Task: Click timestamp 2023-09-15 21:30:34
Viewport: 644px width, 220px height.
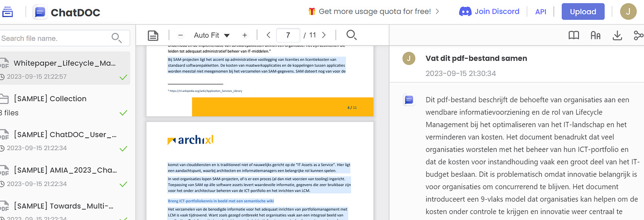Action: (461, 73)
